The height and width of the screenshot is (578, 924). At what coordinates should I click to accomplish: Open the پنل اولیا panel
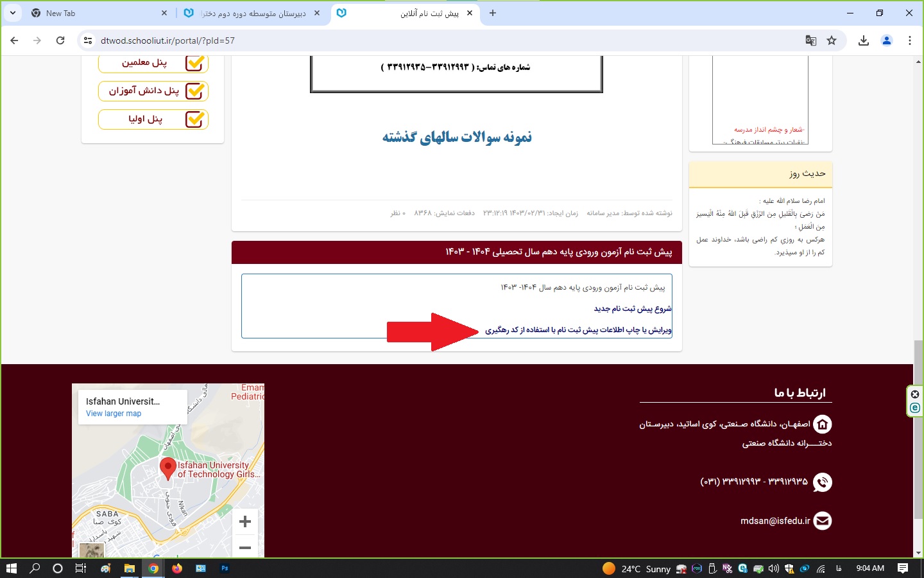153,119
